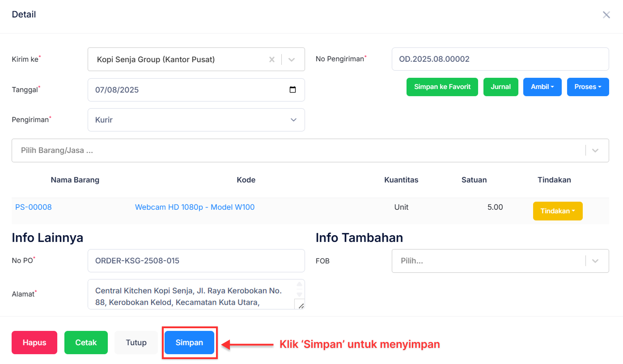Close the Detail dialog with the X

coord(606,14)
